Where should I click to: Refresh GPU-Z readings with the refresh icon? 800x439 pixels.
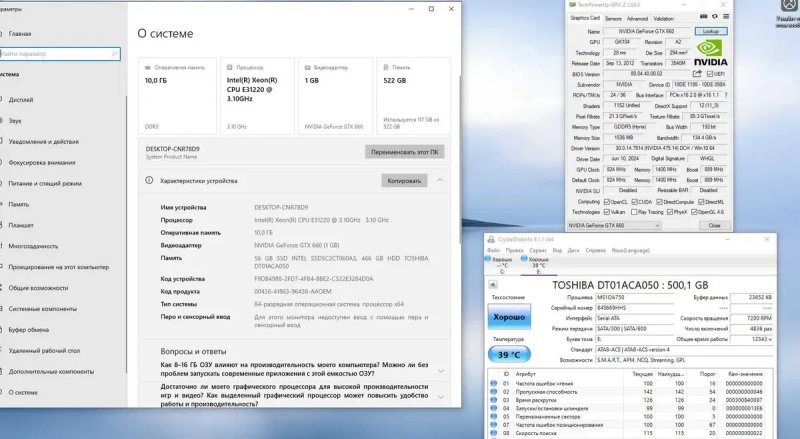715,17
